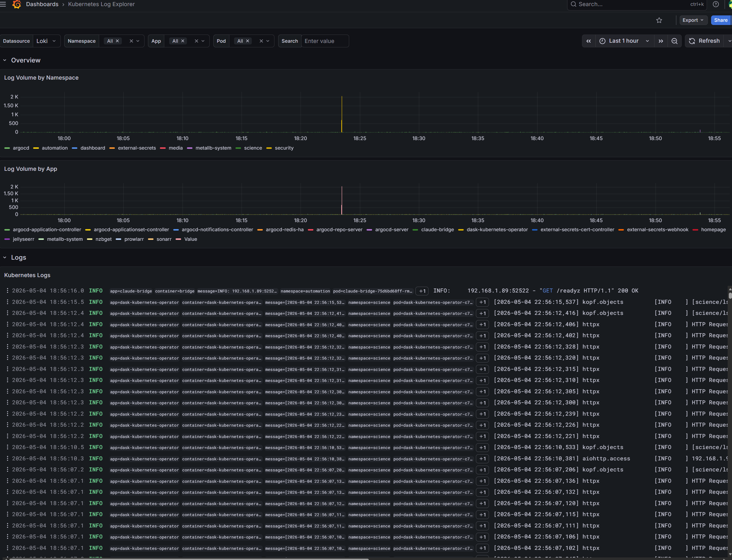
Task: Click jellyseerr color swatch in app legend
Action: (x=7, y=239)
